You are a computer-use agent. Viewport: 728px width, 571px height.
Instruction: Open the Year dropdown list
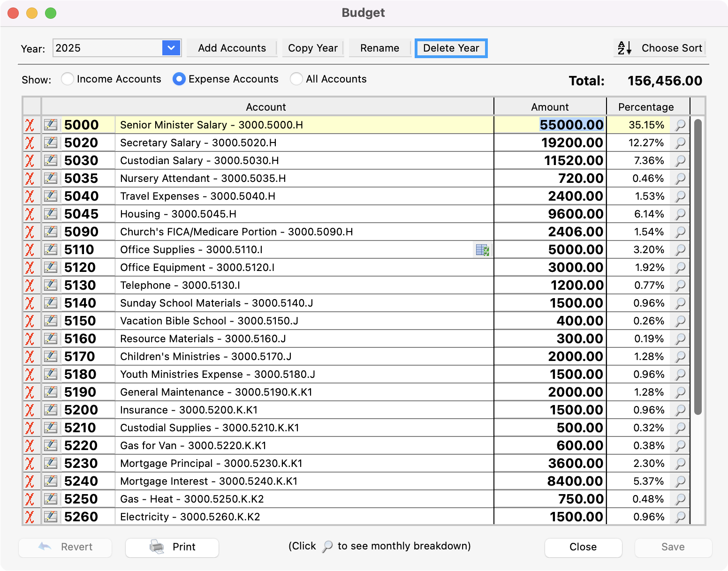click(x=171, y=48)
